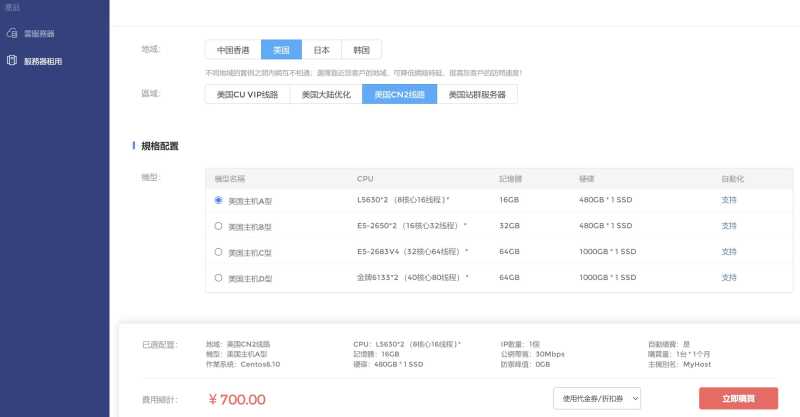Click 支持 link in the 美国主机D型 row
The image size is (800, 417).
pyautogui.click(x=728, y=278)
